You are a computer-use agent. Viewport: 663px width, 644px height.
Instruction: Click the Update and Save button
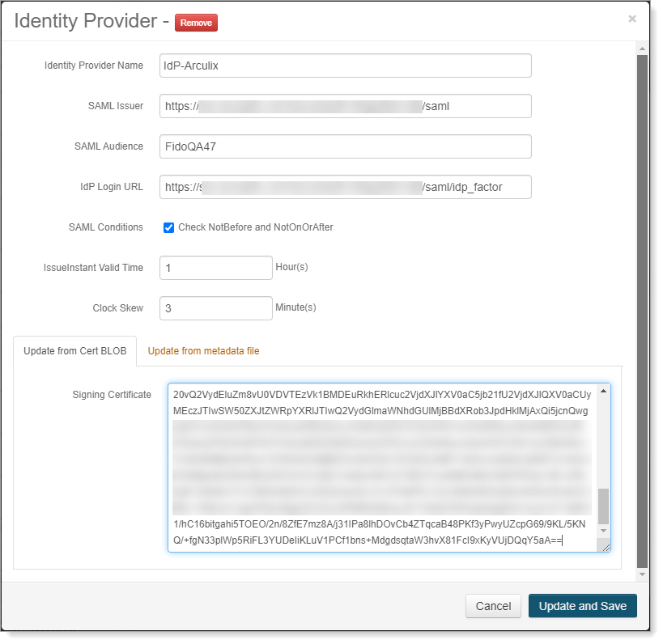pos(582,606)
